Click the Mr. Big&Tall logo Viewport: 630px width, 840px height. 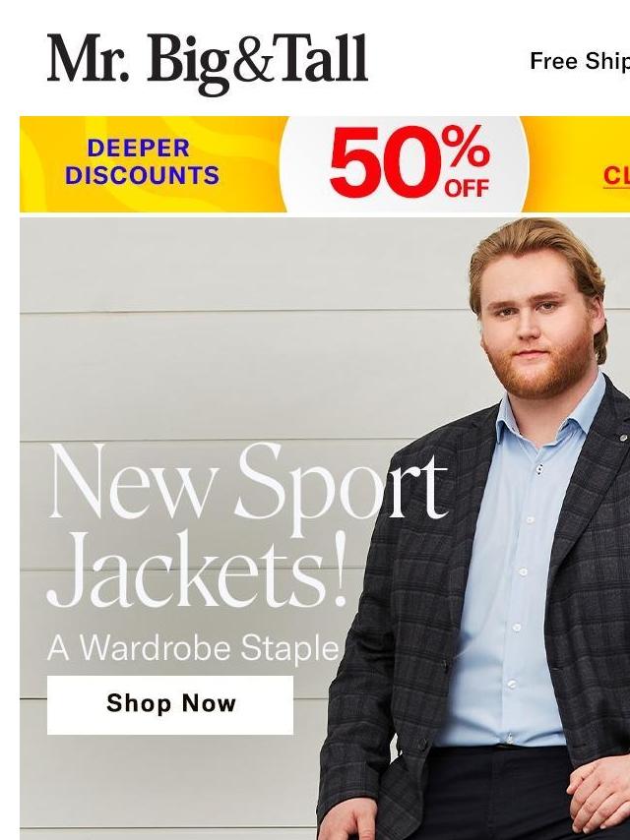[207, 63]
